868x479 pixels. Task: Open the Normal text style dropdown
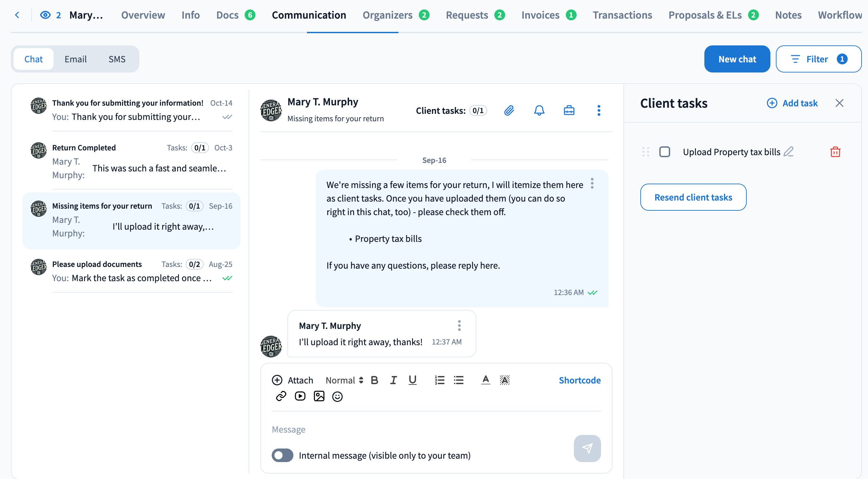click(344, 380)
